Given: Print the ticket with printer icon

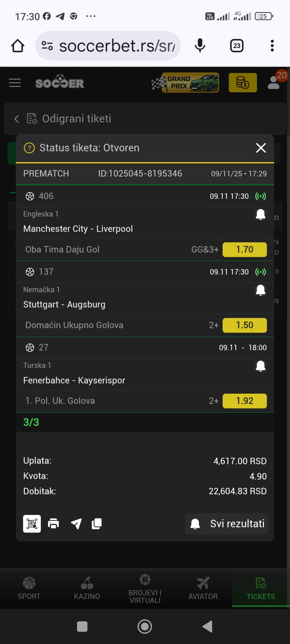Looking at the screenshot, I should coord(53,524).
